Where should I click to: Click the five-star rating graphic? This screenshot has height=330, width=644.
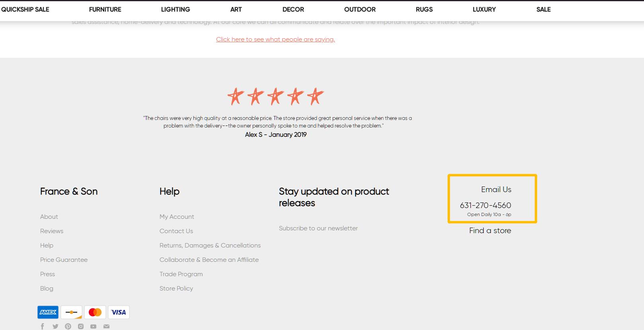[x=275, y=96]
